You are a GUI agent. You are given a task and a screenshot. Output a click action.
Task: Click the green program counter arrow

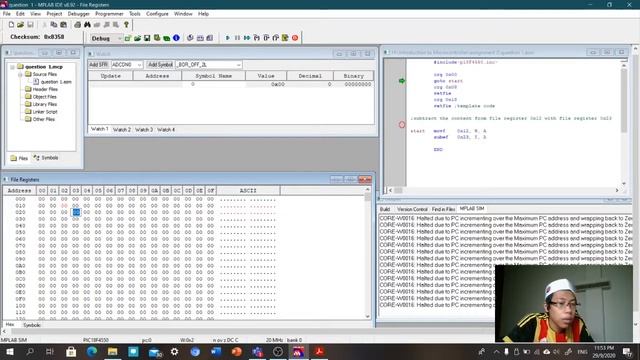[x=402, y=81]
